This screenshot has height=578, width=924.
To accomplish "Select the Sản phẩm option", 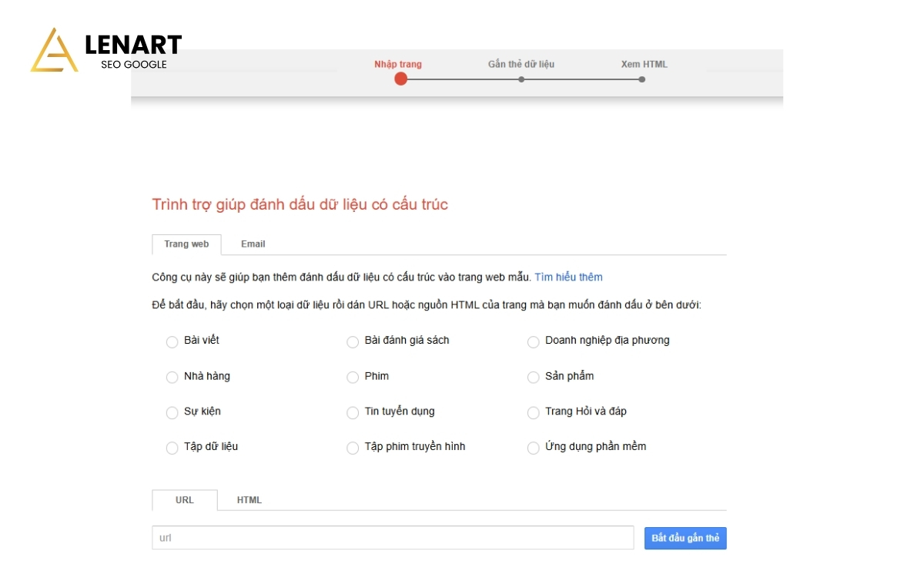I will pos(533,377).
